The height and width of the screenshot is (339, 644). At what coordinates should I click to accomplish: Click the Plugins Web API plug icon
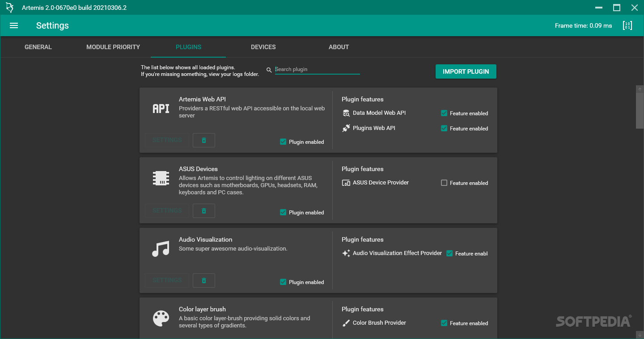[x=346, y=128]
